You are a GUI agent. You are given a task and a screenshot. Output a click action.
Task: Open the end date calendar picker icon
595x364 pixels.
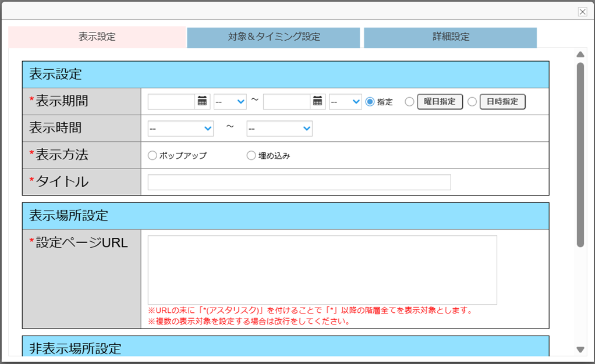[x=317, y=101]
